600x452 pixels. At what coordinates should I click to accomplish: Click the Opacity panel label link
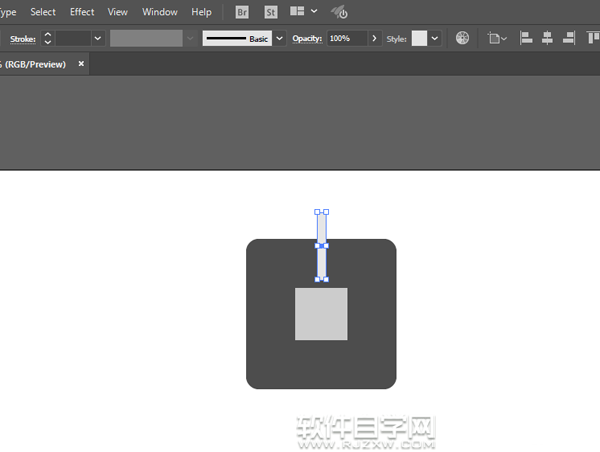[307, 38]
